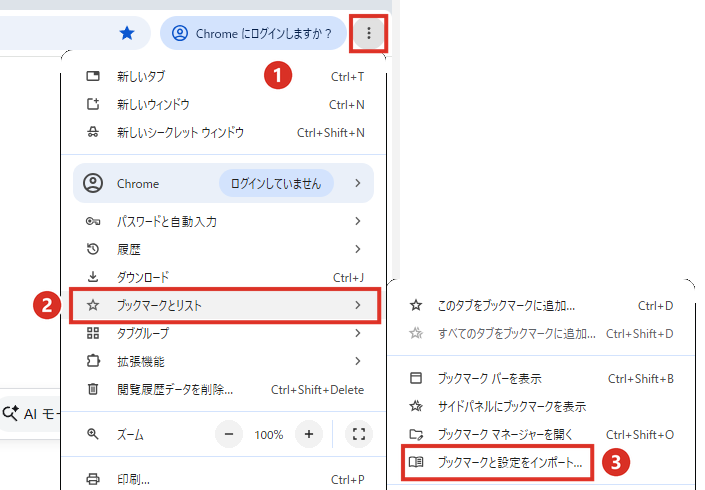Click the Ctrl+Shift+N shortcut text
This screenshot has height=490, width=705.
click(x=330, y=133)
